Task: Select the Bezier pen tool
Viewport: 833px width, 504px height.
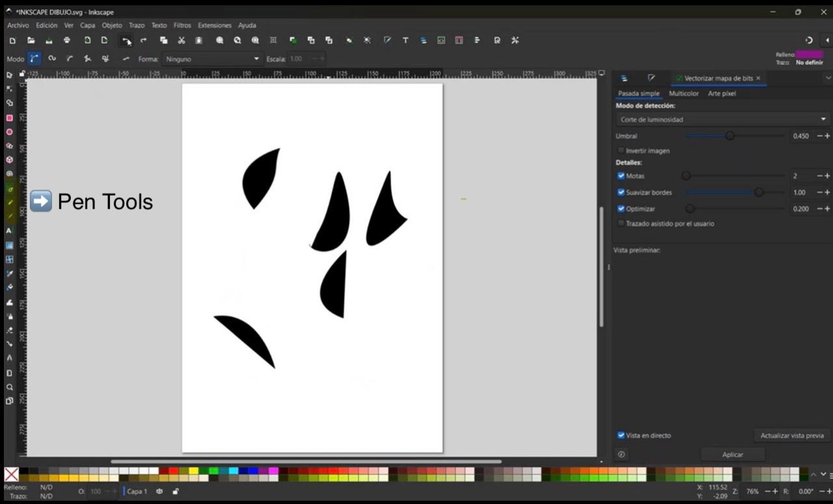Action: (9, 189)
